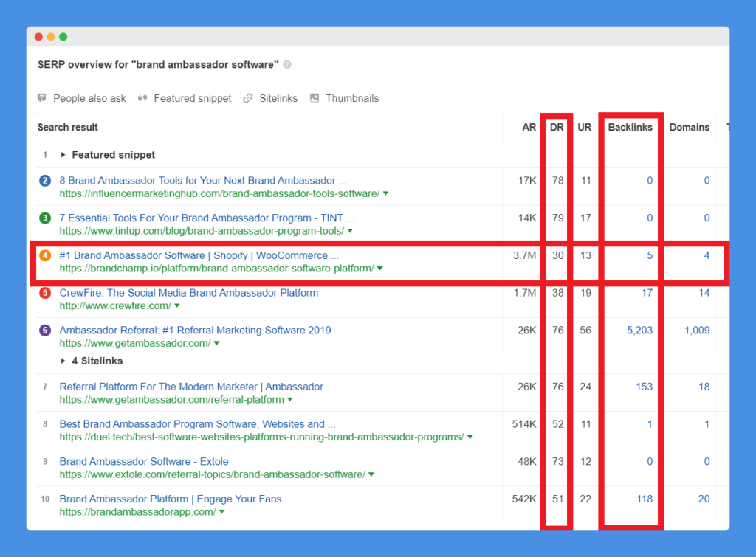The width and height of the screenshot is (756, 557).
Task: Sort by the AR column header
Action: (529, 127)
